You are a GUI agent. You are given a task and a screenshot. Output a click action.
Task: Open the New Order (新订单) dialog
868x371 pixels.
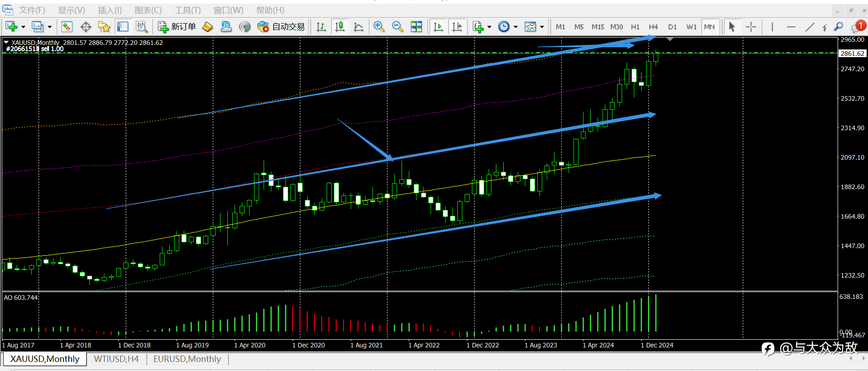(177, 27)
